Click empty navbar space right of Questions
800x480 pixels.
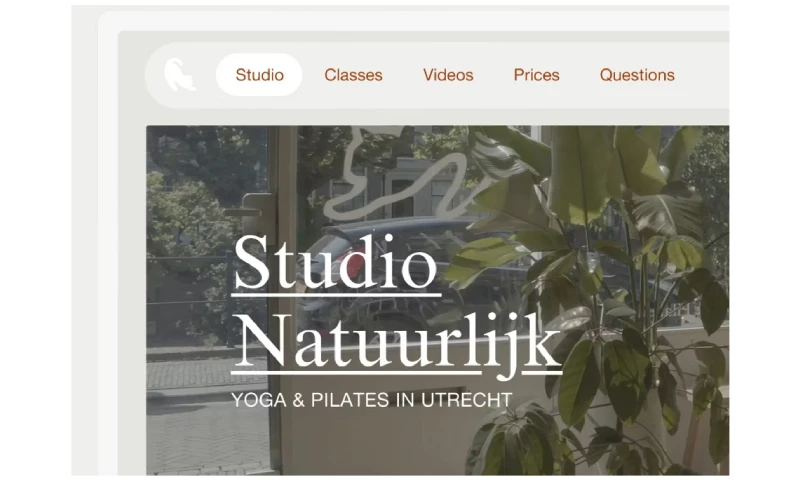click(x=704, y=75)
